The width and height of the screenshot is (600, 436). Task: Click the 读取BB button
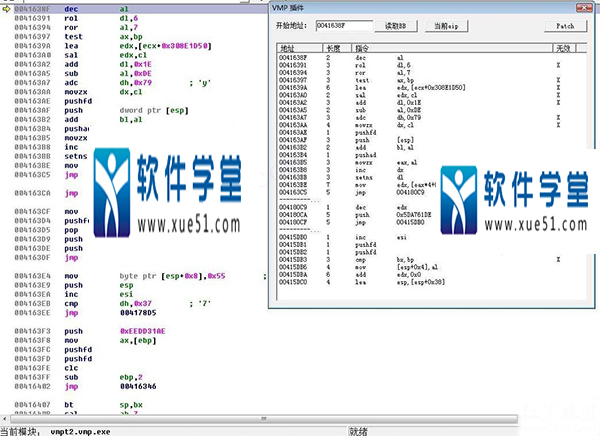tap(396, 26)
